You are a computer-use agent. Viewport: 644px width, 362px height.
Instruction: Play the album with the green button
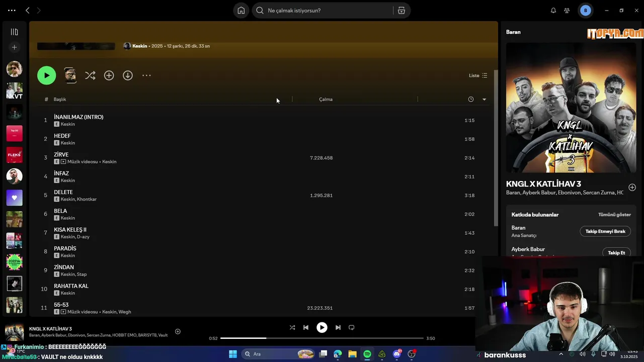46,75
